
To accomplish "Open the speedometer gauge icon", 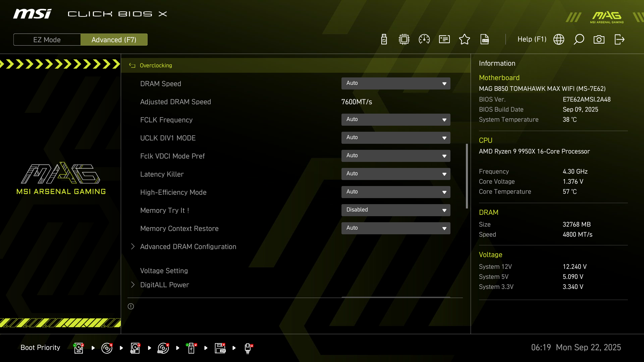I will pyautogui.click(x=424, y=40).
